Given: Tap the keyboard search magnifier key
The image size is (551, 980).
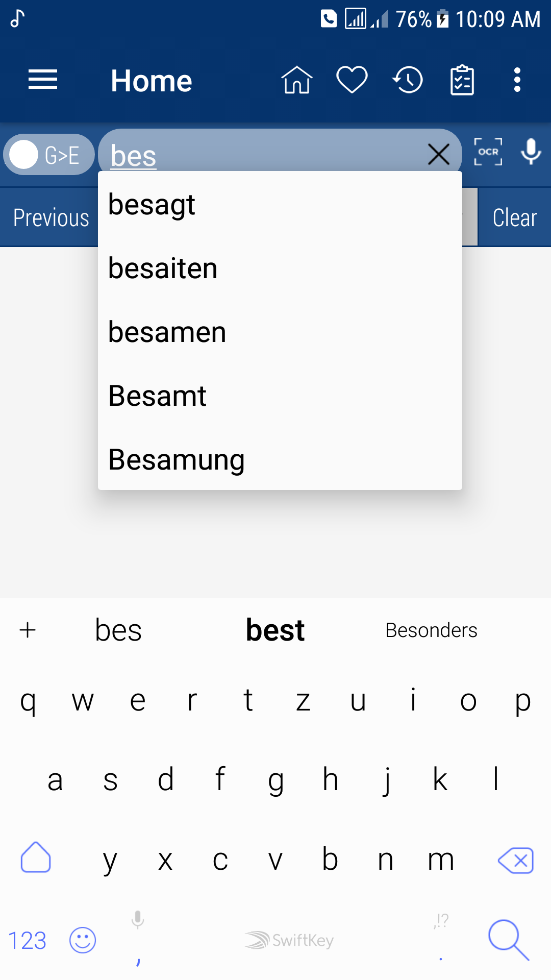Looking at the screenshot, I should [508, 940].
